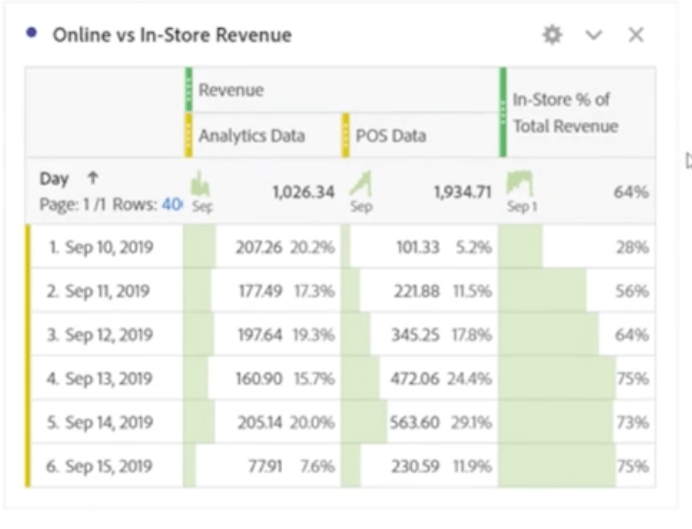Grab the yellow handle beside Analytics Data
This screenshot has width=692, height=529.
coord(188,135)
